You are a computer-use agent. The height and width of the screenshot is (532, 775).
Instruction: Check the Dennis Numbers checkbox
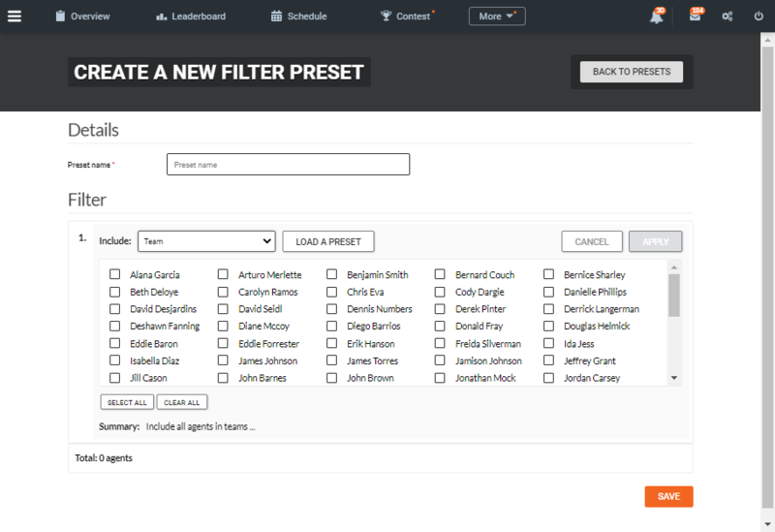331,309
